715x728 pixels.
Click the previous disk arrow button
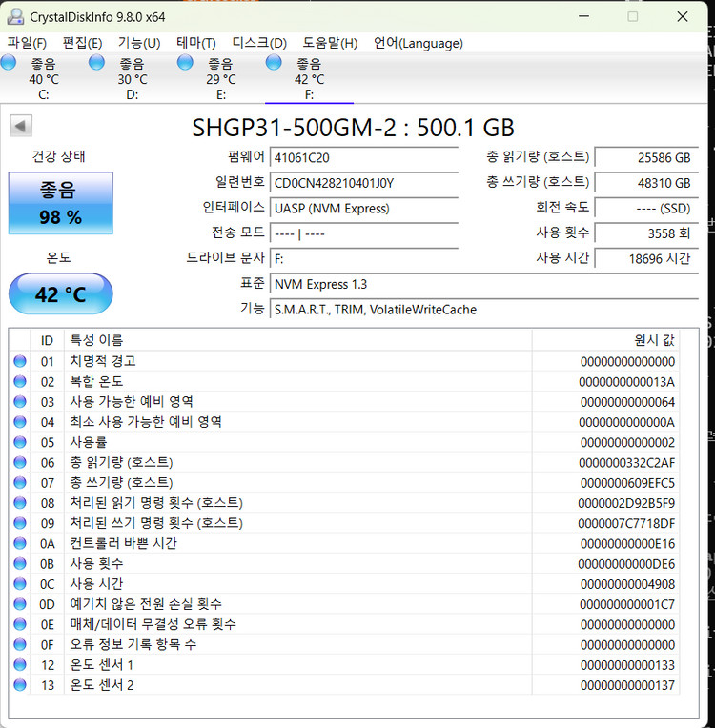pos(21,126)
